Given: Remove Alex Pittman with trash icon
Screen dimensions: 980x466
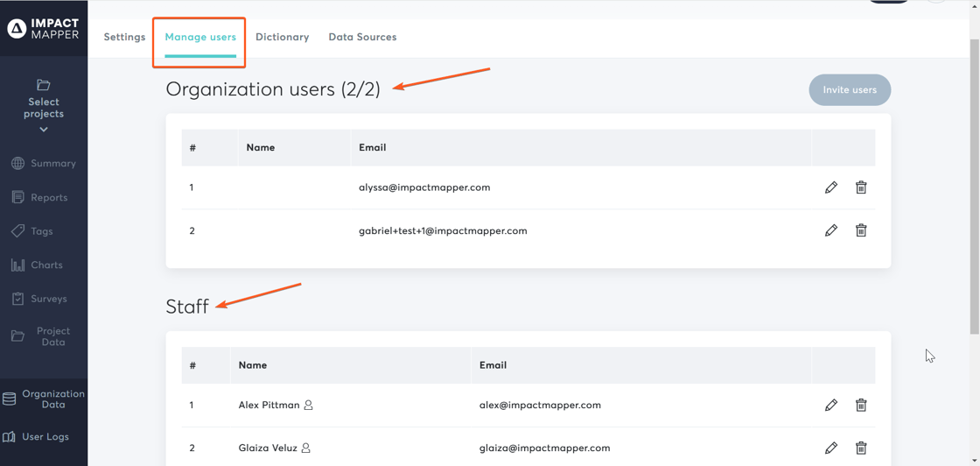Looking at the screenshot, I should [861, 405].
